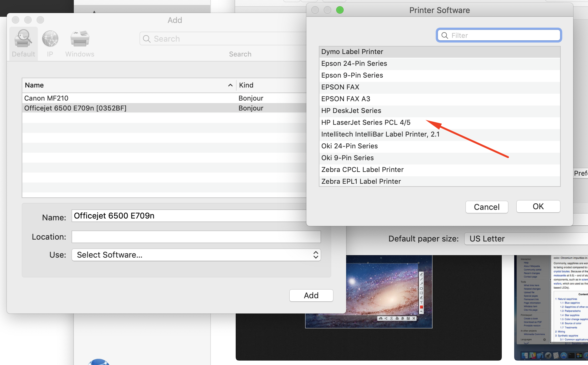Viewport: 588px width, 365px height.
Task: Open the Default paper size dropdown
Action: (526, 239)
